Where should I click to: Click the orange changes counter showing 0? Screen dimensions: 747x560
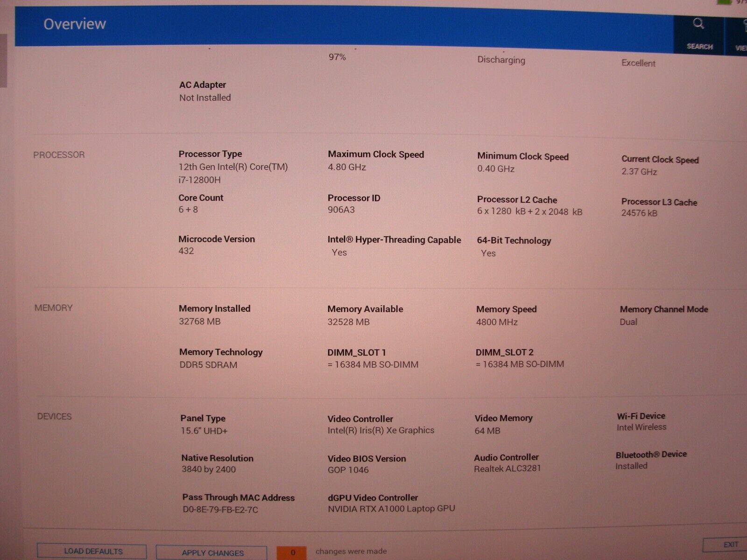[292, 553]
